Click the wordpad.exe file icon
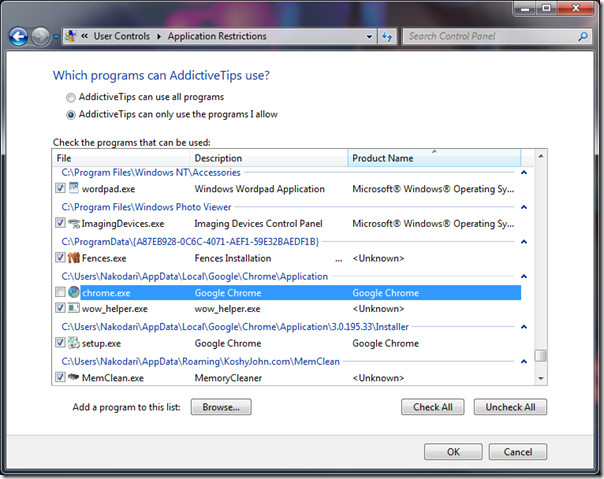 coord(74,188)
